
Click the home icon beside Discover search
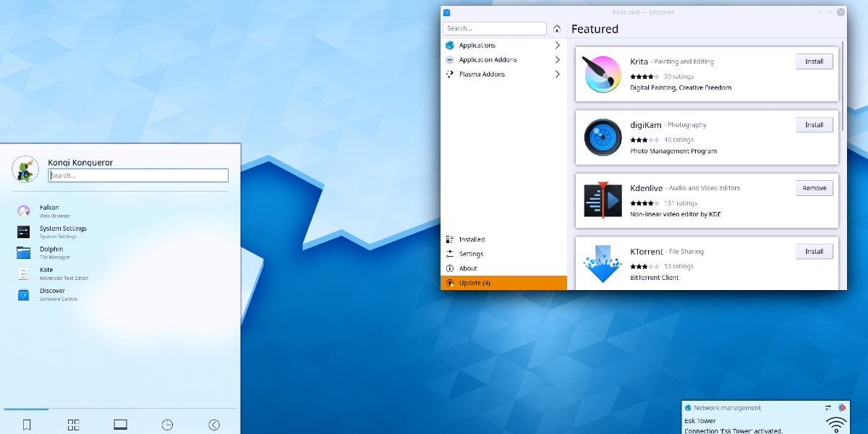pos(557,29)
